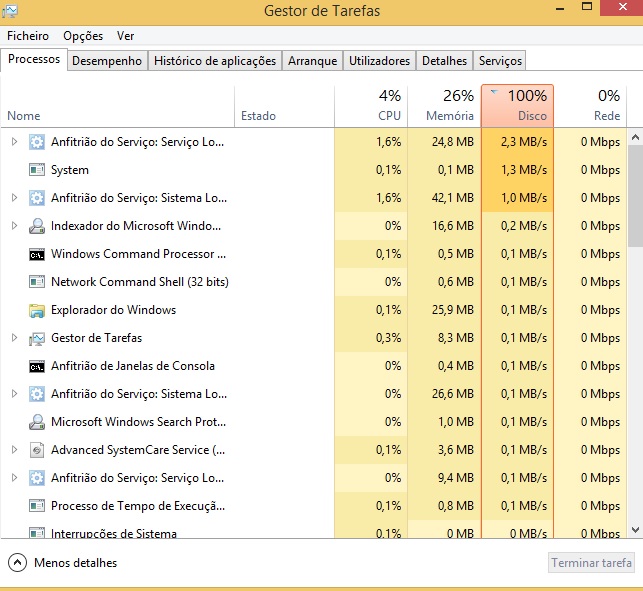
Task: Expand the Indexador do Microsoft Windows entry
Action: point(14,226)
